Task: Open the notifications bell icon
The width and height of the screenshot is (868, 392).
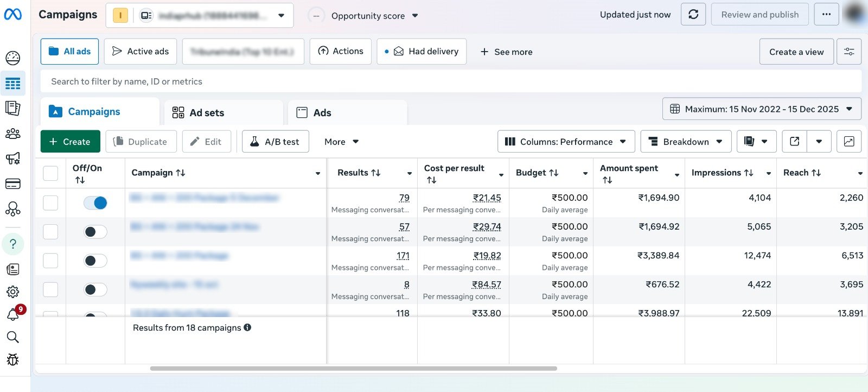Action: click(x=13, y=314)
